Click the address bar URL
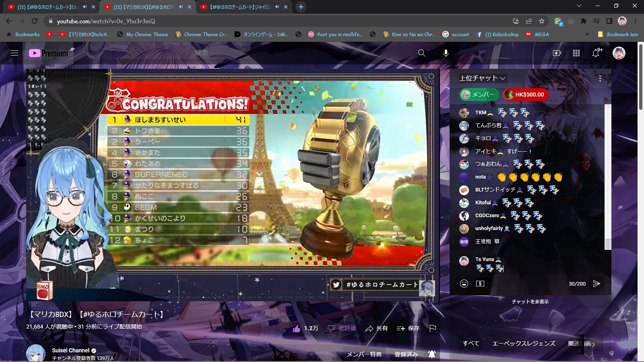The width and height of the screenshot is (644, 362). (x=106, y=21)
